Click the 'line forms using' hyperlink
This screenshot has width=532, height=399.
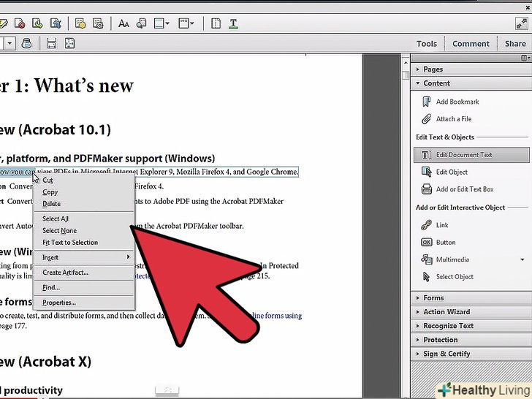[x=276, y=316]
